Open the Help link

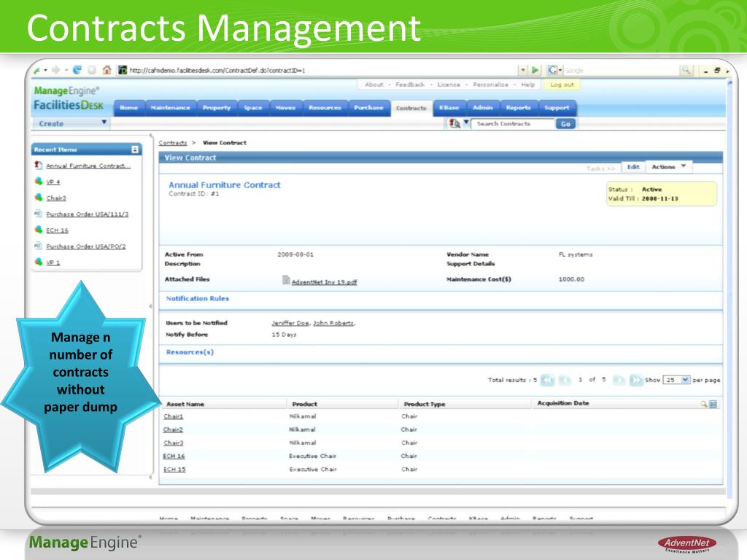[x=528, y=85]
